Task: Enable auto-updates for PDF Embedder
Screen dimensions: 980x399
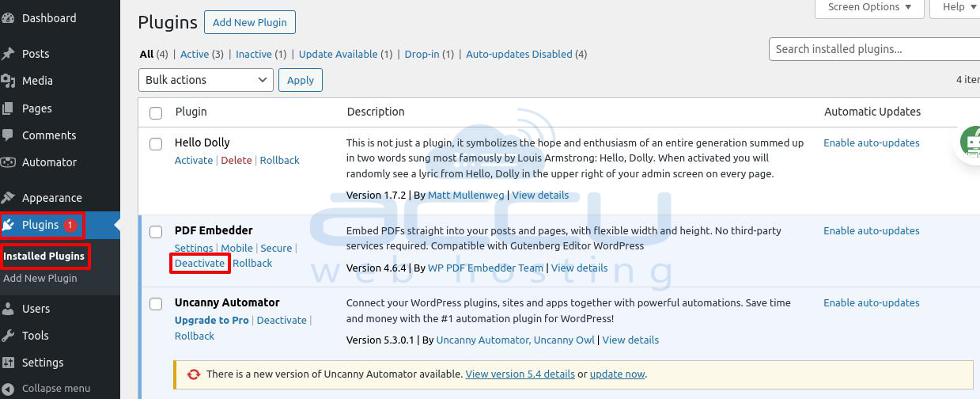Action: pyautogui.click(x=872, y=231)
